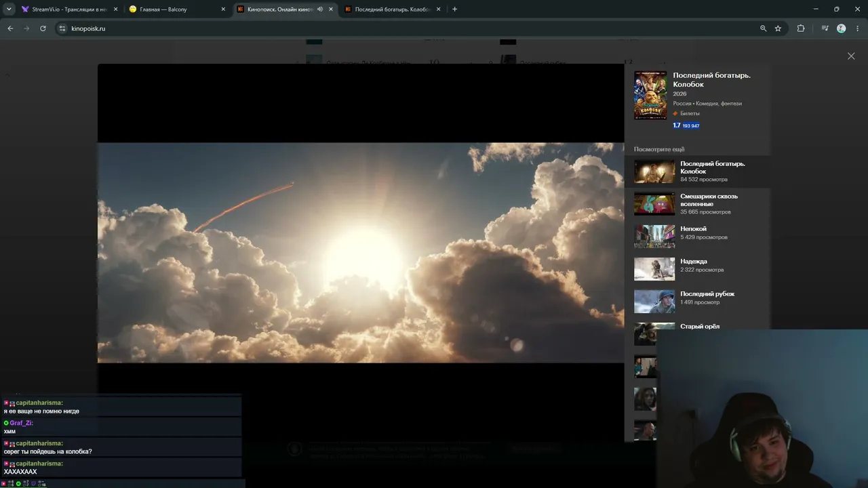Open the browser extensions menu

pyautogui.click(x=801, y=28)
